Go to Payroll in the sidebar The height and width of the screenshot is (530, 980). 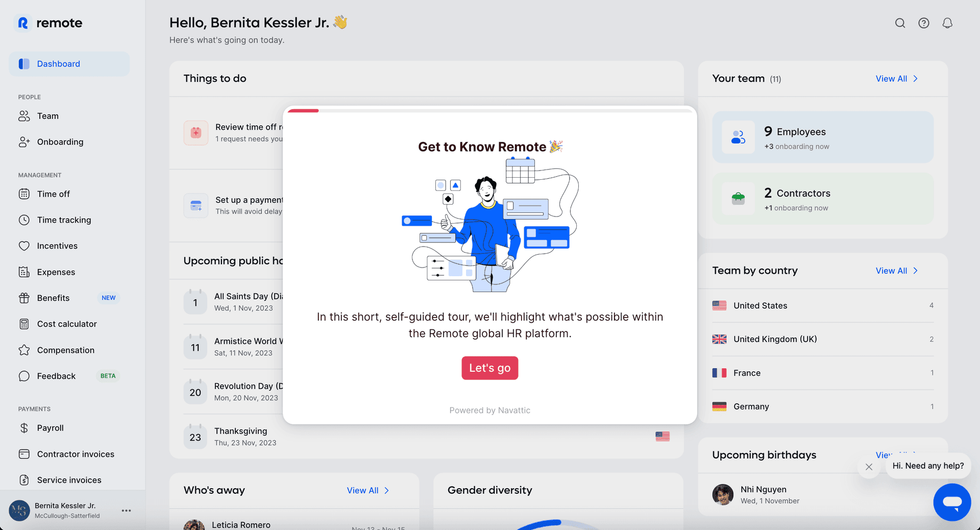(50, 428)
